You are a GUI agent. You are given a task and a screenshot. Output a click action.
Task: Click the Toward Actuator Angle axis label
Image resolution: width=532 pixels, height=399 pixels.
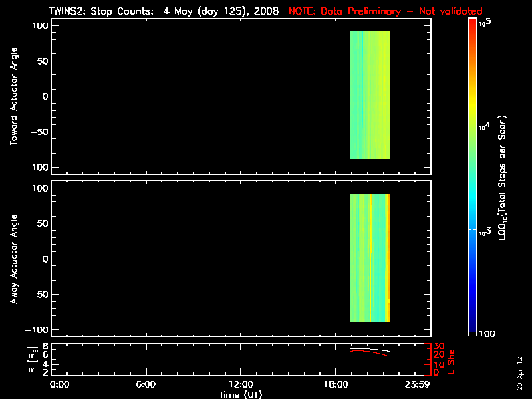point(13,96)
